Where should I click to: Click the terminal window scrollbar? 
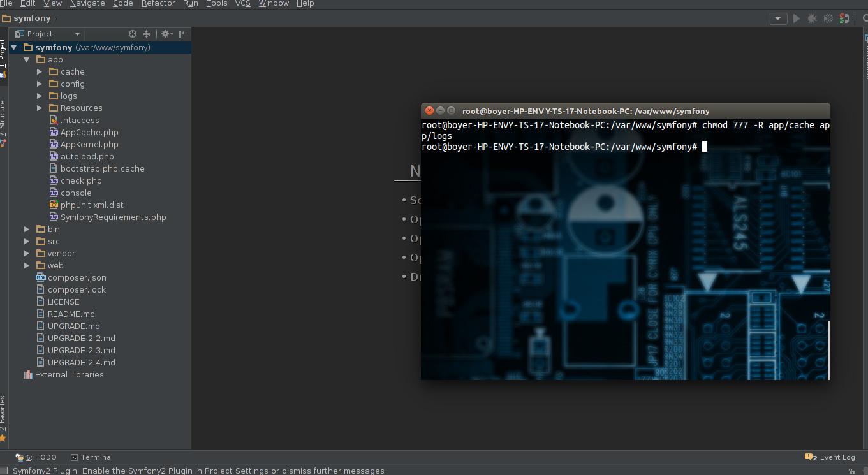point(828,349)
